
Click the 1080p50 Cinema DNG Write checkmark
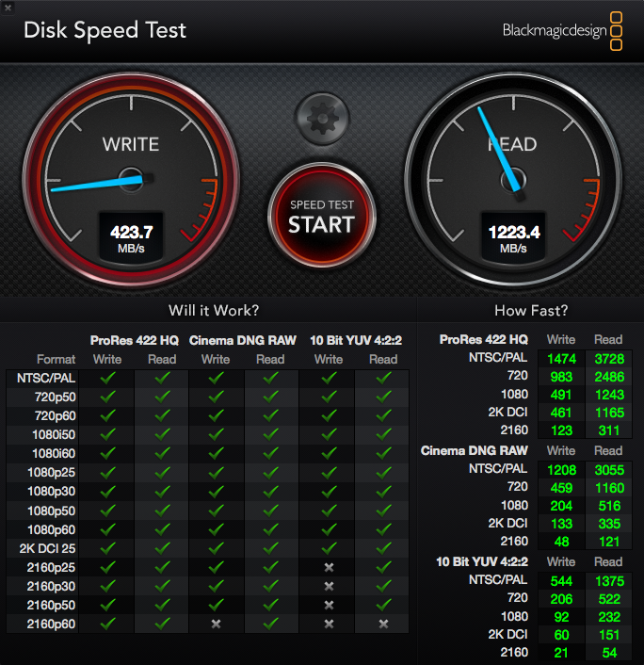[217, 511]
